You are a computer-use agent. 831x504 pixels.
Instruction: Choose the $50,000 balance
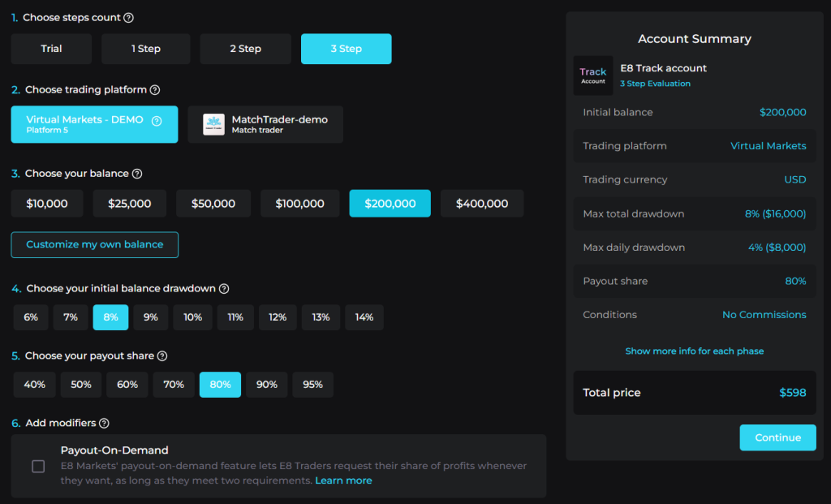tap(213, 204)
